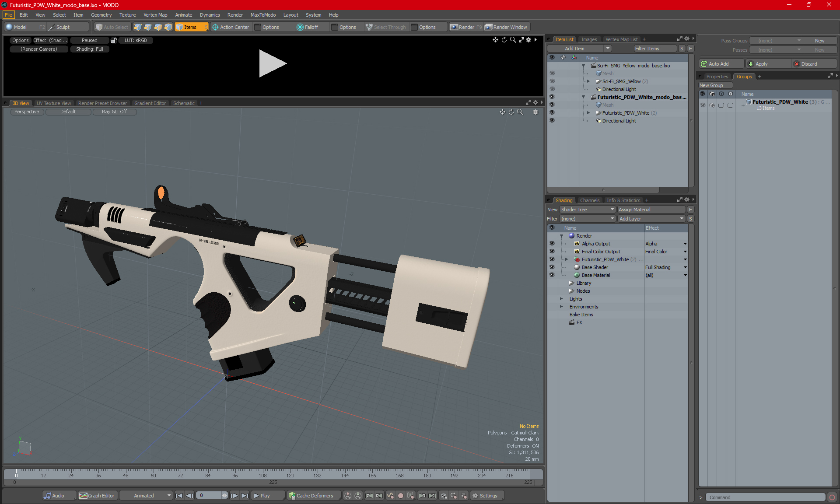Click the Assign Material button
The width and height of the screenshot is (840, 504).
coord(651,210)
